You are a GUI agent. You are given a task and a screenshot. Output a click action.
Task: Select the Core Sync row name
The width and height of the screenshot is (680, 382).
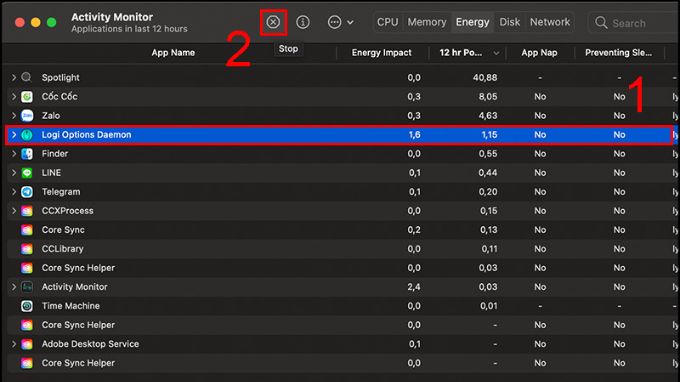[63, 230]
